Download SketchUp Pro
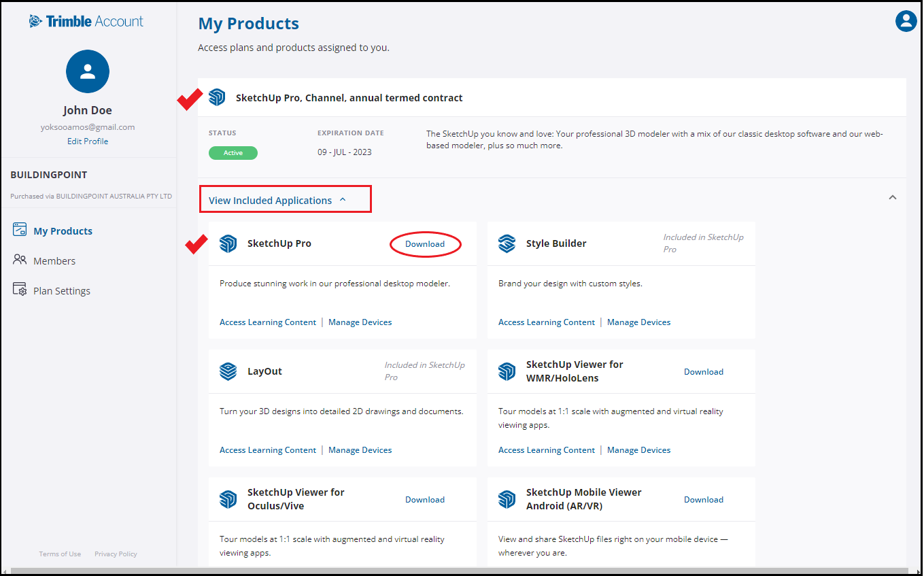This screenshot has height=576, width=924. click(425, 244)
